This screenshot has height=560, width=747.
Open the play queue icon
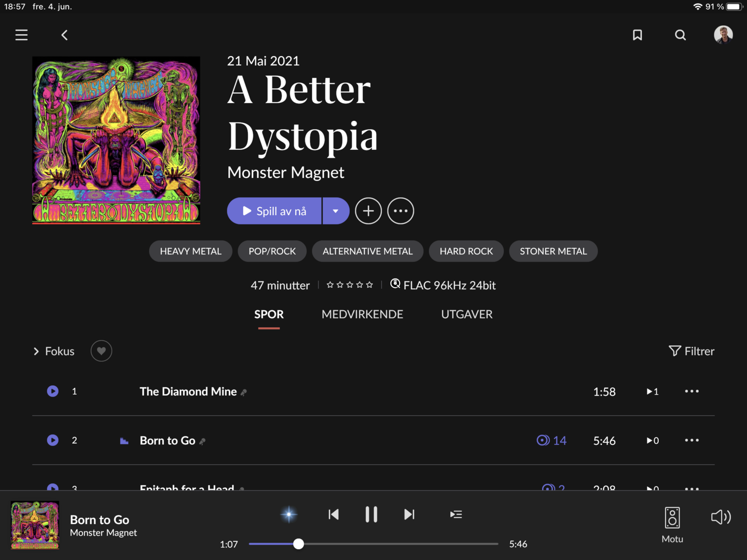coord(456,514)
